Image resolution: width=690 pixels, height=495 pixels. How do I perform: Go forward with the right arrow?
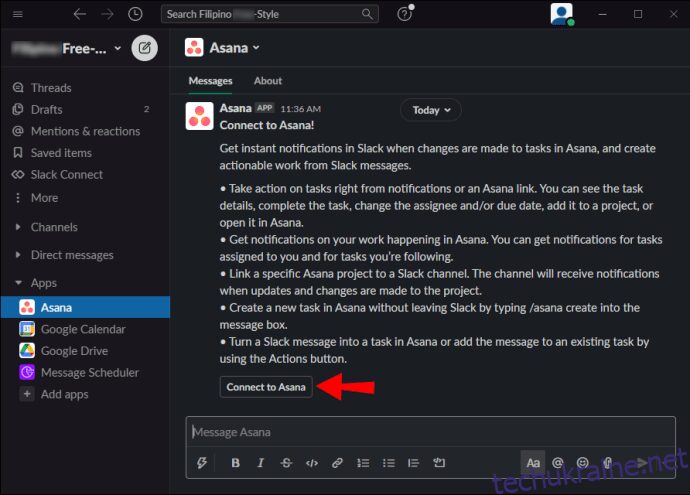pos(107,15)
